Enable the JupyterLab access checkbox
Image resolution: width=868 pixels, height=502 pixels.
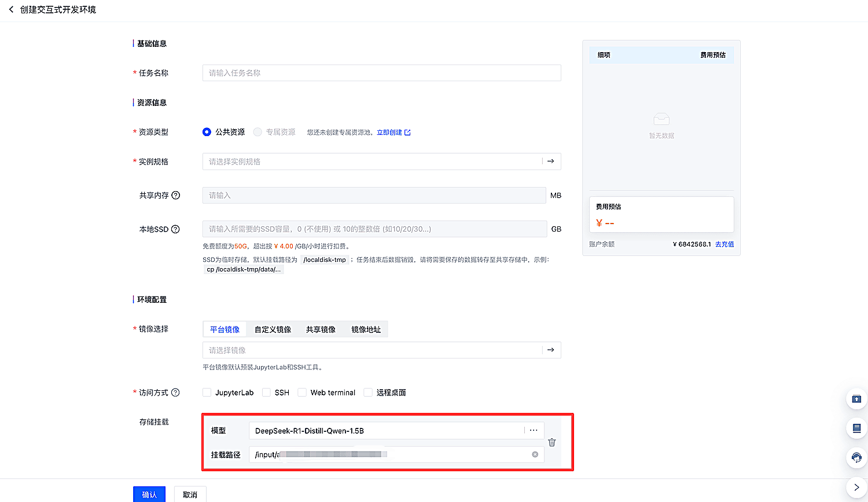click(x=207, y=393)
